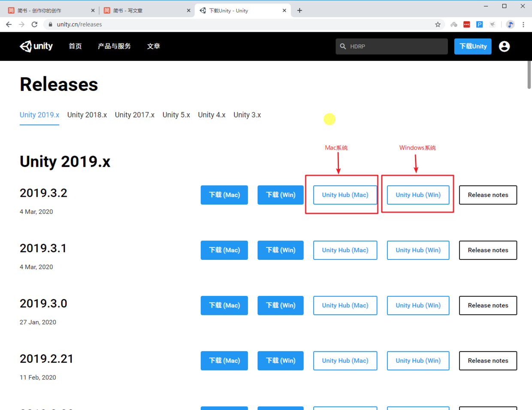
Task: Click Unity Hub (Win) for 2019.3.2
Action: pos(418,195)
